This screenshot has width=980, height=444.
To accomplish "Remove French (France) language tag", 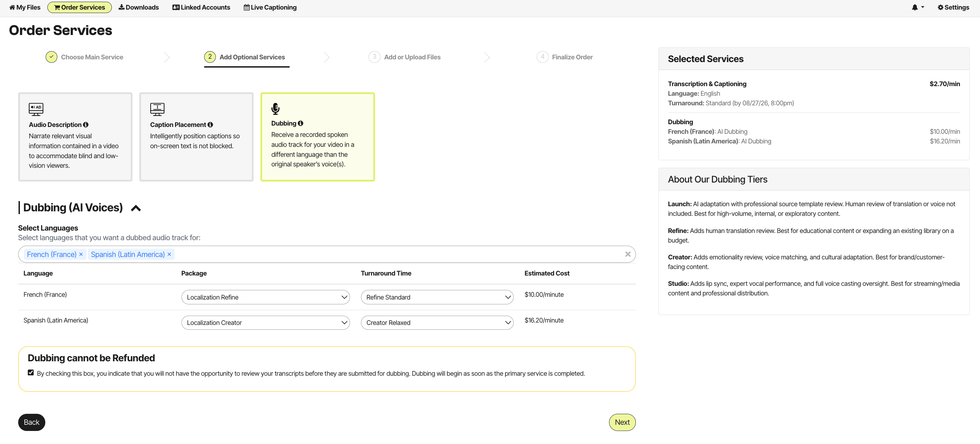I will coord(81,254).
